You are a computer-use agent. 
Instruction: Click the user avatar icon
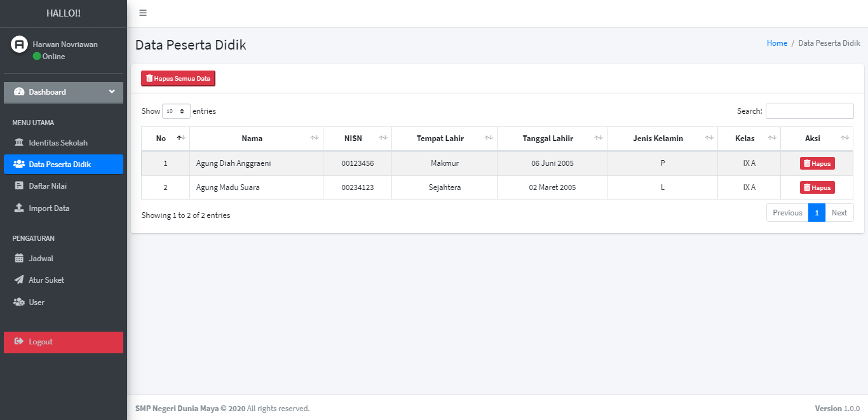(20, 44)
